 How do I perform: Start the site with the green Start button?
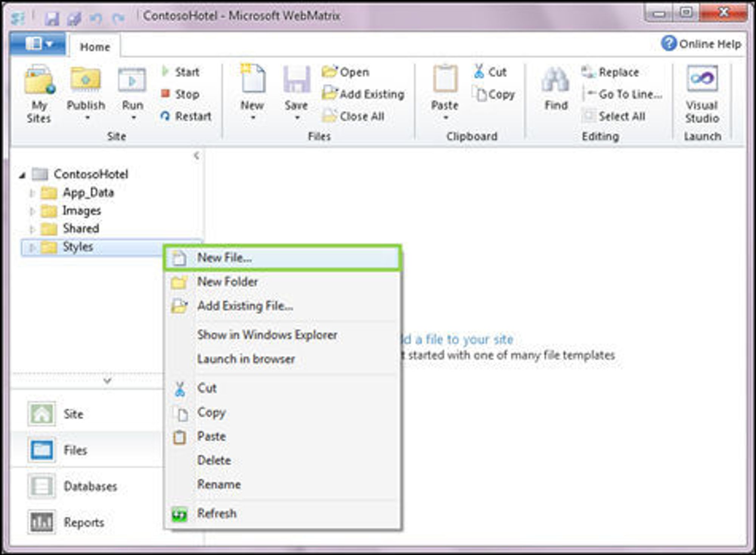click(181, 72)
